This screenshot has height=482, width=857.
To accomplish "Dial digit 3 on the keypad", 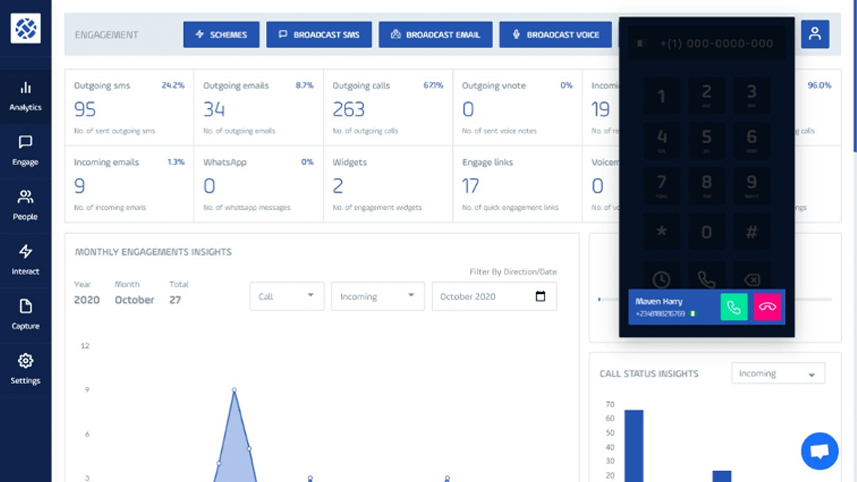I will pos(752,96).
